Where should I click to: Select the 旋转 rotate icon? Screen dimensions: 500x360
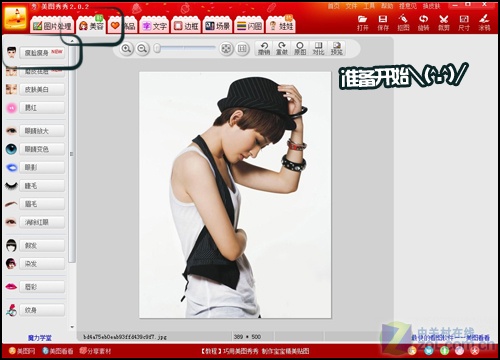point(423,23)
